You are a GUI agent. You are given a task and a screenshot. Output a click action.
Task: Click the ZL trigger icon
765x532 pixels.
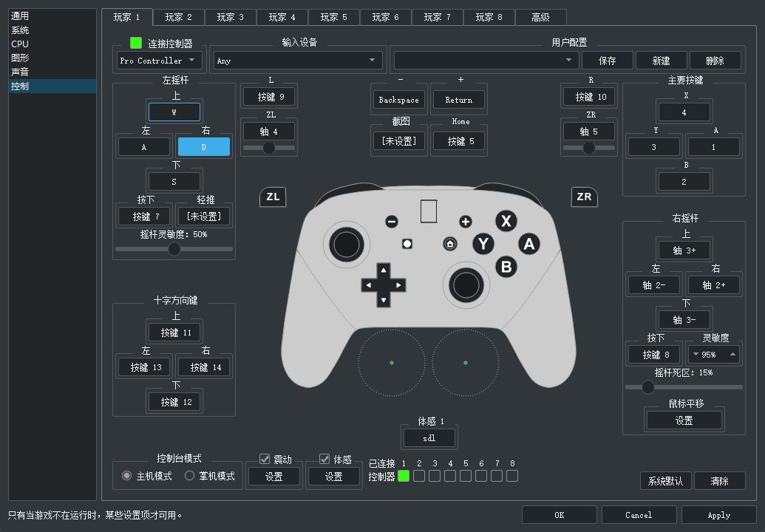273,197
